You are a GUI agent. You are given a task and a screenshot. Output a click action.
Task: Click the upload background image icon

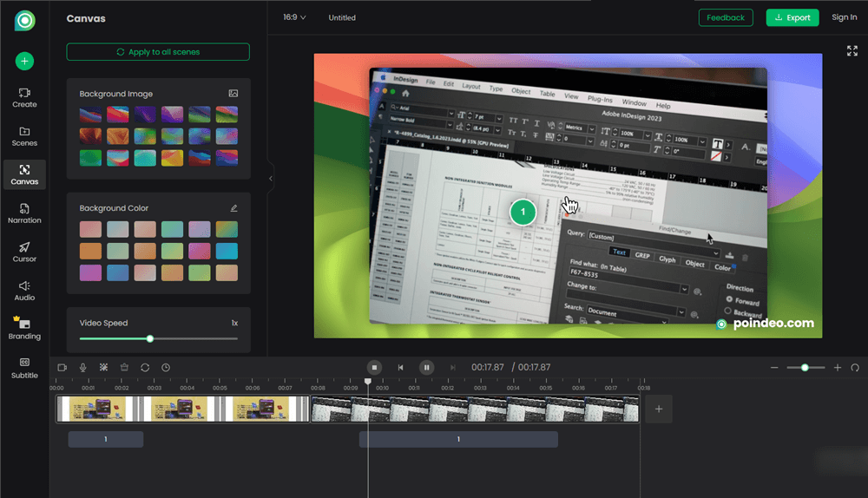(233, 94)
